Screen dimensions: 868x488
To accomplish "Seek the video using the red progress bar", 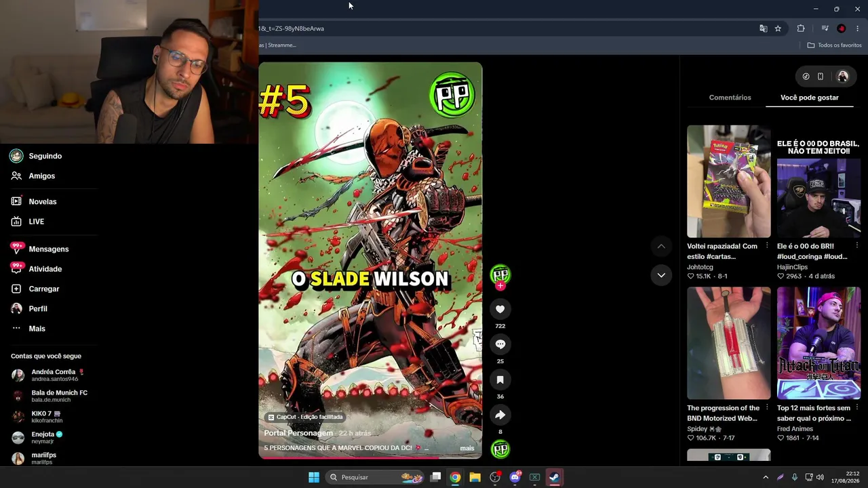I will [x=370, y=457].
